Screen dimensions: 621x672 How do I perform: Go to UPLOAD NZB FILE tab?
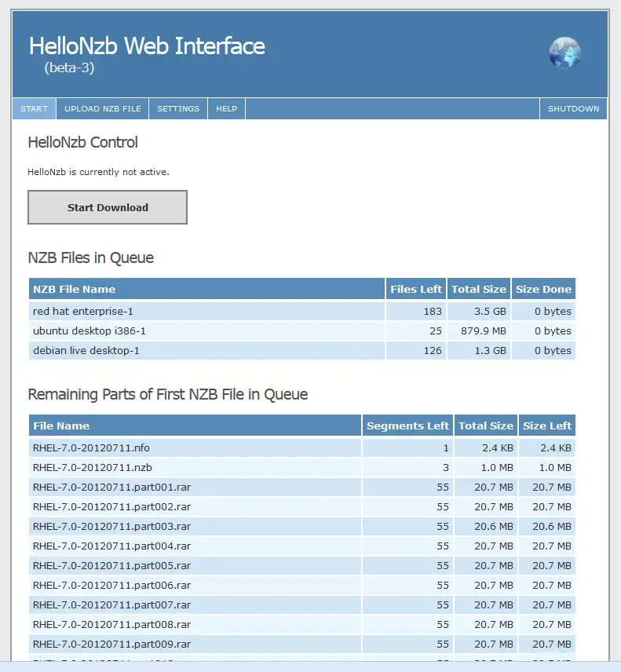102,109
